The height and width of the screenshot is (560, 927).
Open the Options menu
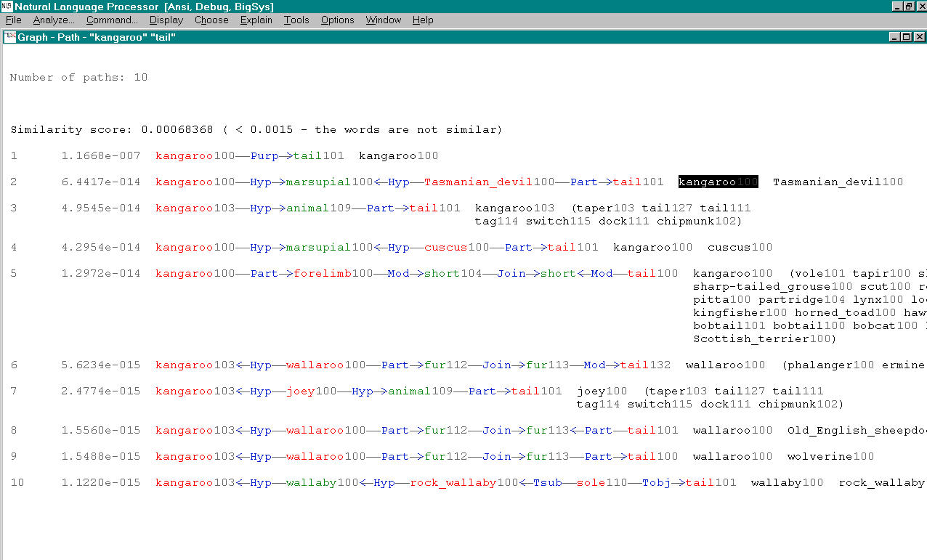pyautogui.click(x=337, y=20)
